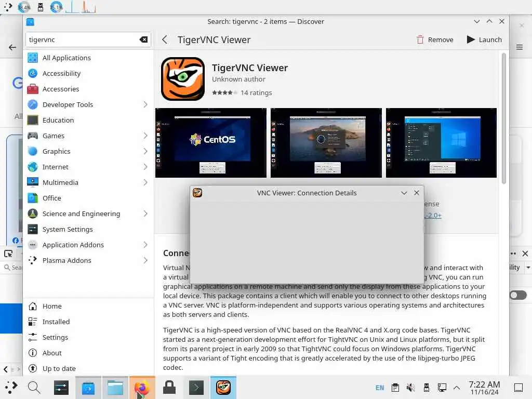Launch TigerVNC Viewer
Viewport: 532px width, 399px height.
[x=484, y=39]
